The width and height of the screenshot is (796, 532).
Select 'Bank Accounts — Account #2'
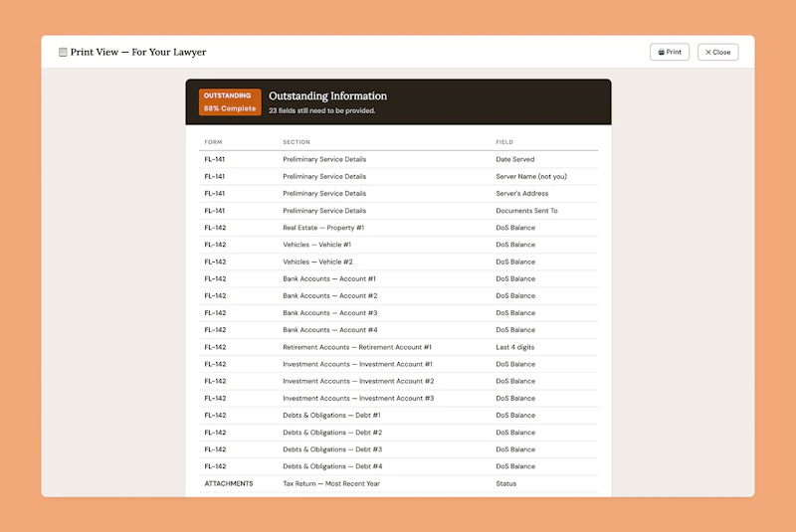(330, 295)
